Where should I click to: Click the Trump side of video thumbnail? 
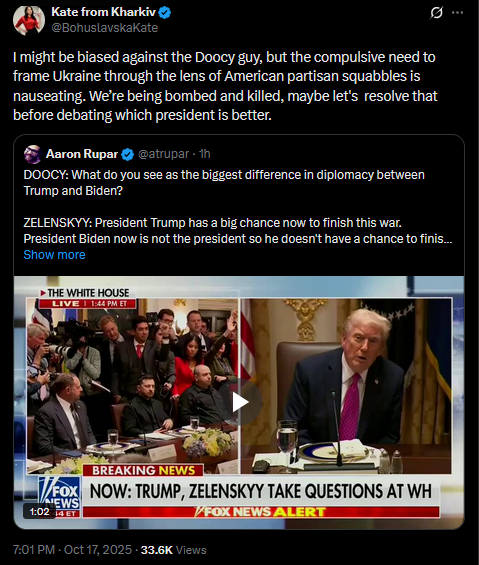point(346,386)
